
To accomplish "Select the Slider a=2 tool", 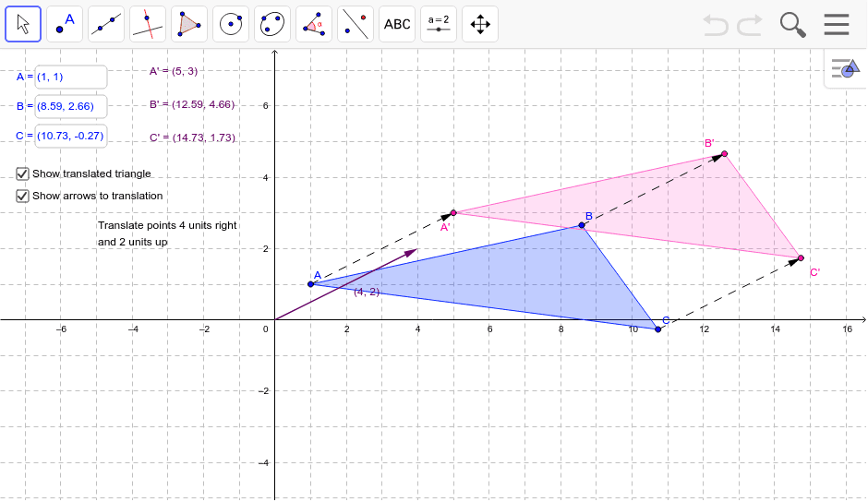I will (x=439, y=24).
